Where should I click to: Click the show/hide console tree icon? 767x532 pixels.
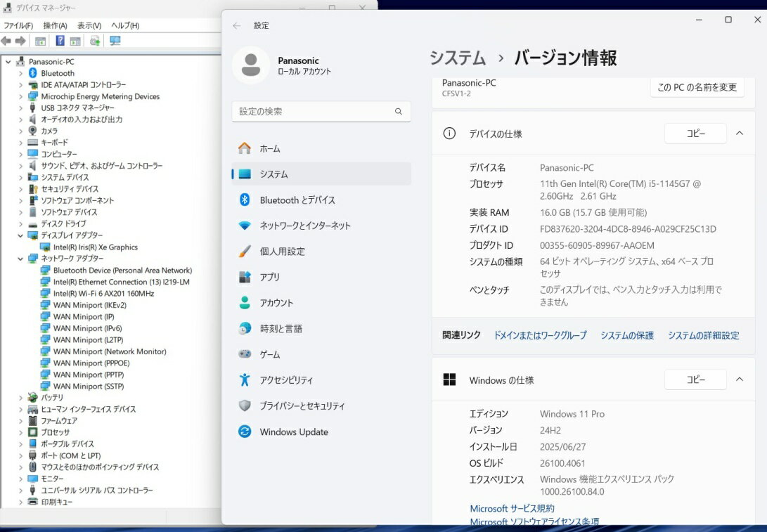[41, 41]
